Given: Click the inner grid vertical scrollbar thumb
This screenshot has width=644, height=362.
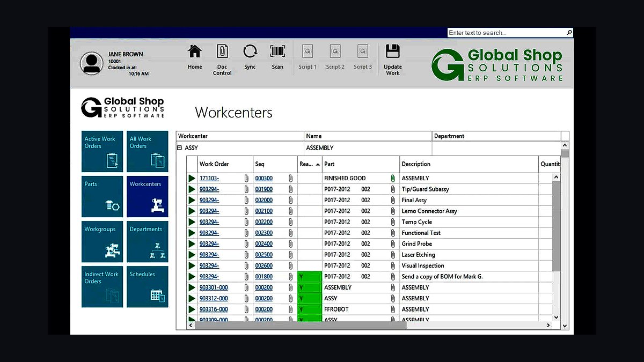Looking at the screenshot, I should click(x=556, y=225).
